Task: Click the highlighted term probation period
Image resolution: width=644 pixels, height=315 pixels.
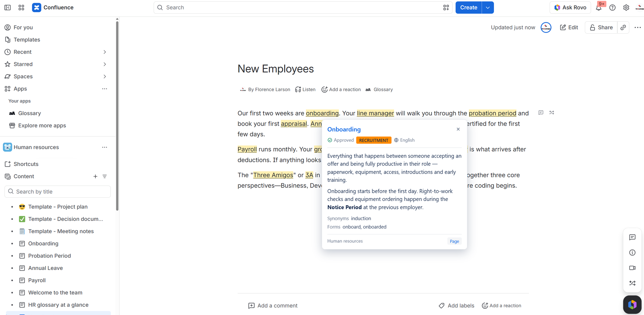Action: pos(492,113)
